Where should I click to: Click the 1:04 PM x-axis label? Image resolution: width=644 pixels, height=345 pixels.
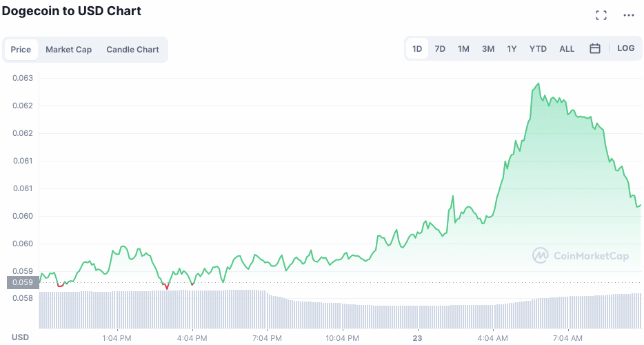click(117, 338)
